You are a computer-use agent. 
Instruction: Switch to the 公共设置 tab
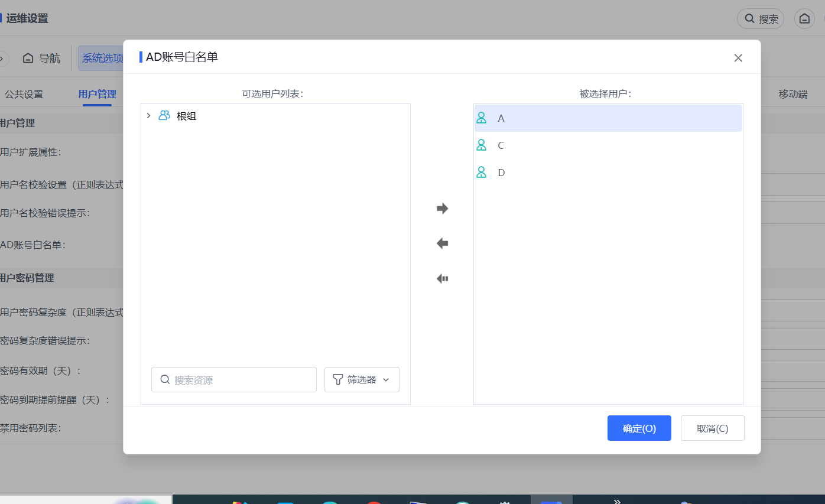tap(24, 94)
